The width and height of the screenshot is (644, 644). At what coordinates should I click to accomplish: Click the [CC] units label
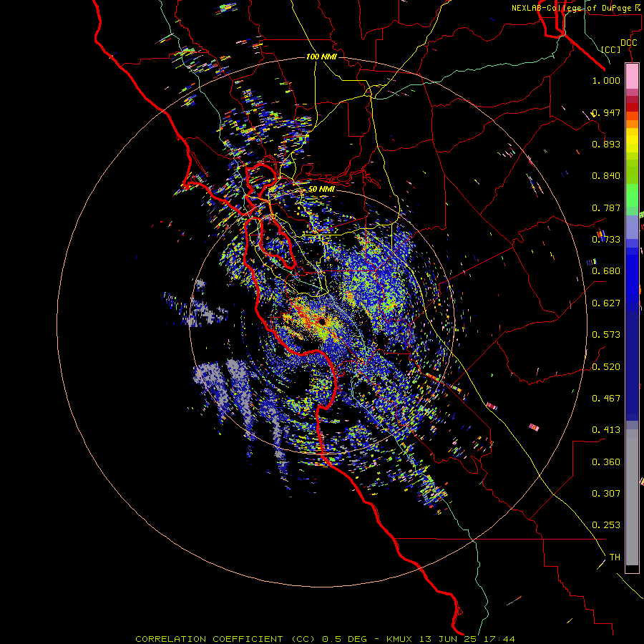[x=611, y=49]
